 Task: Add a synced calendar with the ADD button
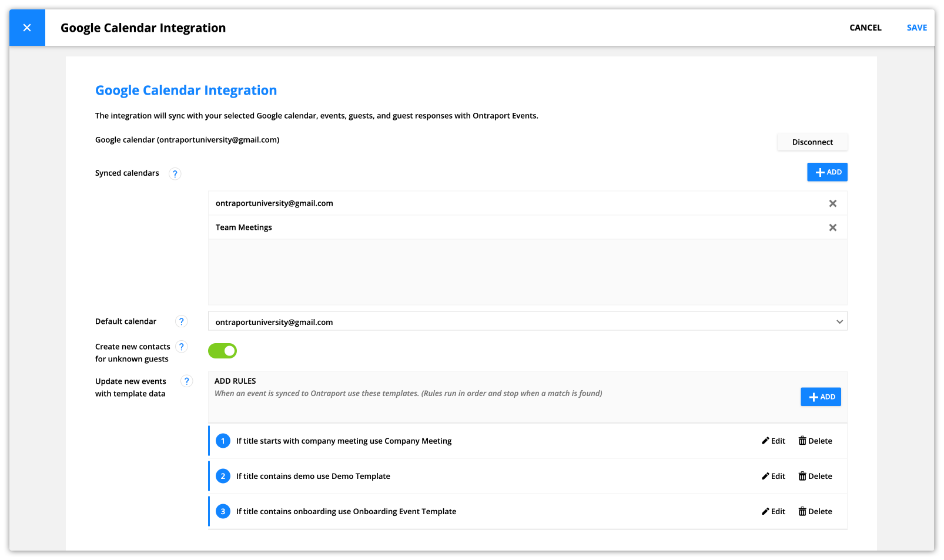click(x=827, y=172)
